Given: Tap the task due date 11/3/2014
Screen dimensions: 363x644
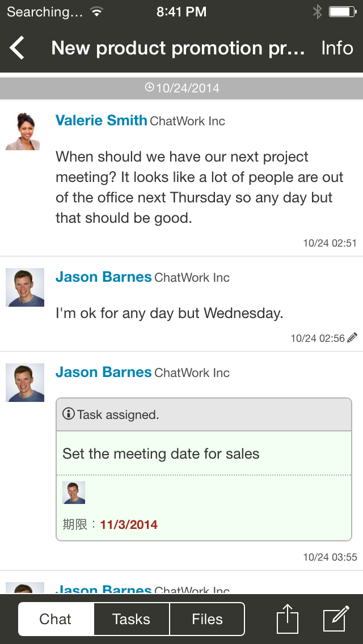Looking at the screenshot, I should [x=129, y=525].
